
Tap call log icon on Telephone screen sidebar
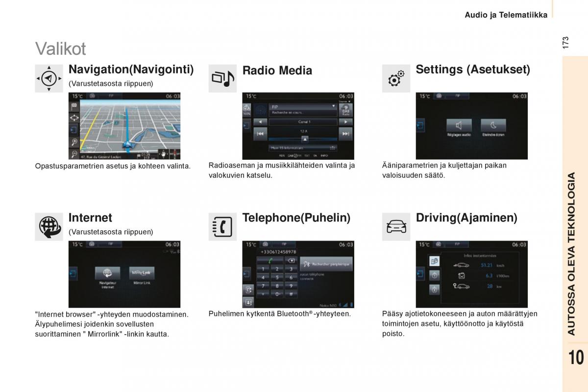(x=248, y=290)
